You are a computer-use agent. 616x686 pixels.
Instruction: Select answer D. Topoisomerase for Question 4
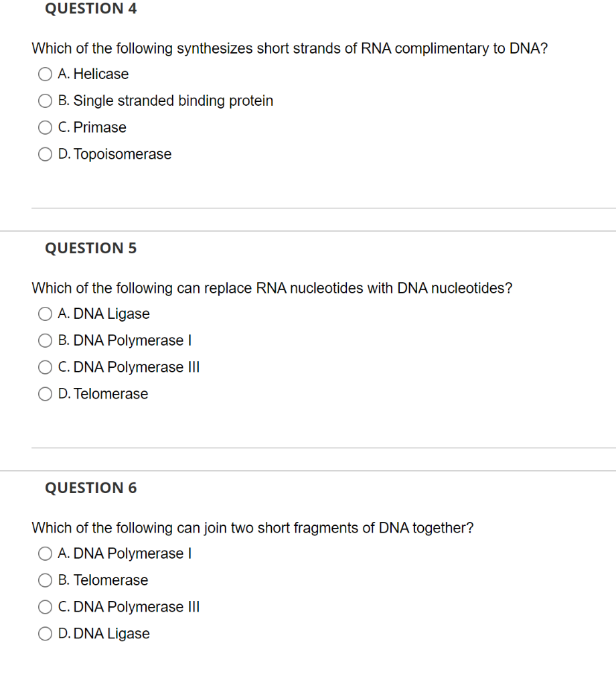45,154
